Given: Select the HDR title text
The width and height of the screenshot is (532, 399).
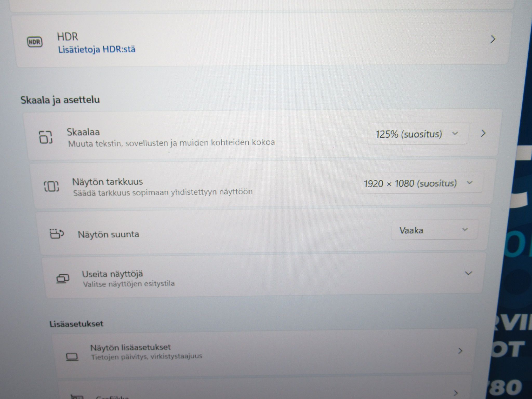Looking at the screenshot, I should (68, 37).
